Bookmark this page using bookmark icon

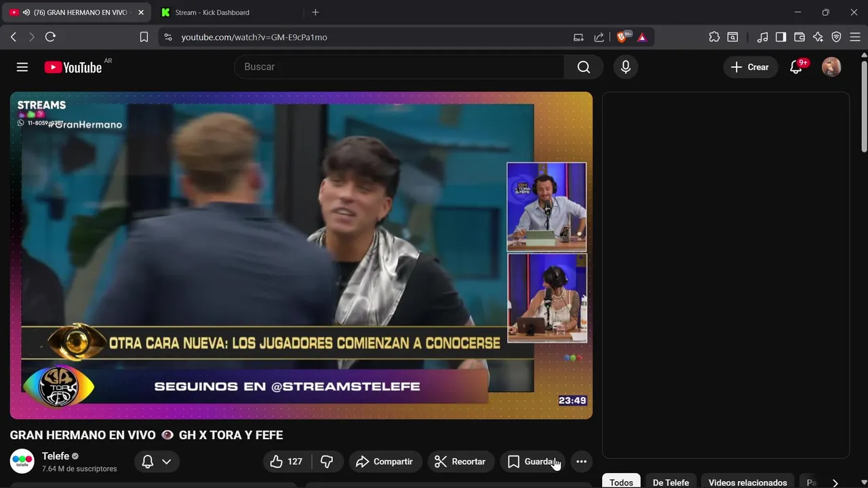144,37
